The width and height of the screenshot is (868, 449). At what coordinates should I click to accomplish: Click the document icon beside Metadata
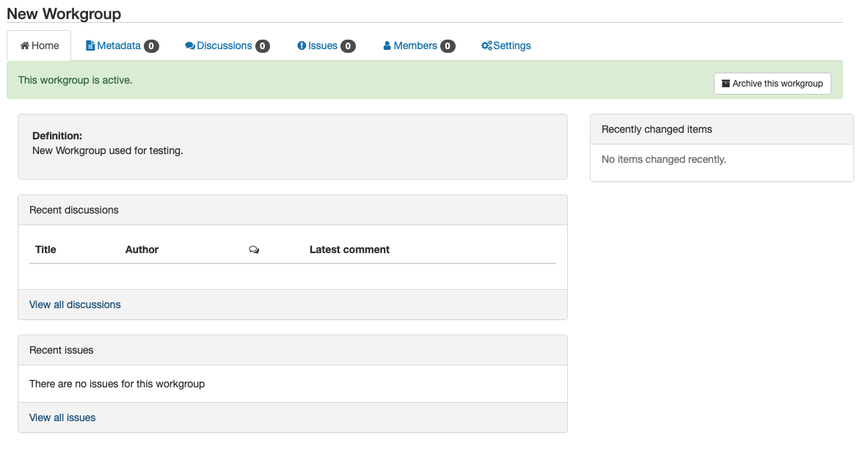point(90,45)
